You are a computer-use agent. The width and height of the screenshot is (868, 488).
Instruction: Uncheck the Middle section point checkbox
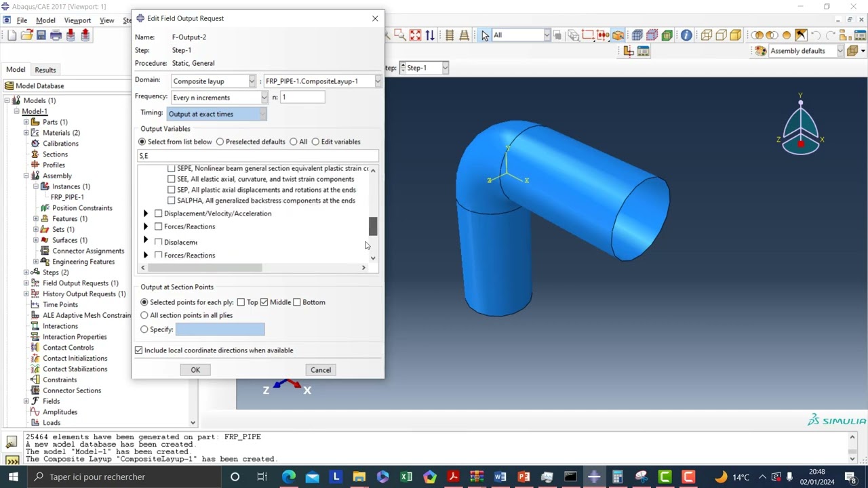coord(264,302)
